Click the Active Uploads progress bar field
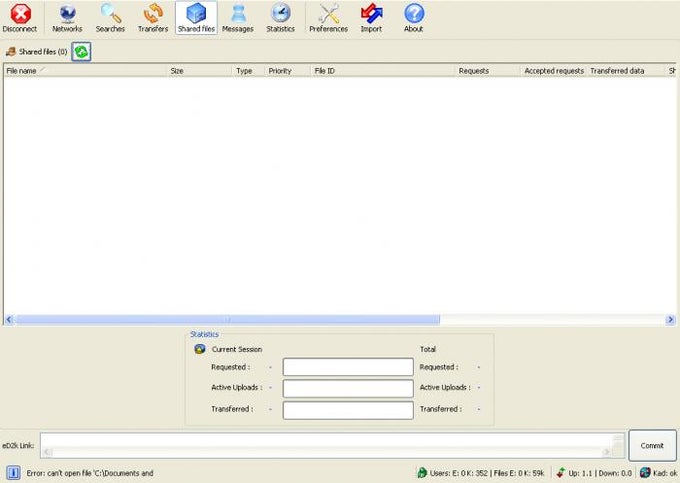Viewport: 680px width, 483px height. click(x=348, y=388)
